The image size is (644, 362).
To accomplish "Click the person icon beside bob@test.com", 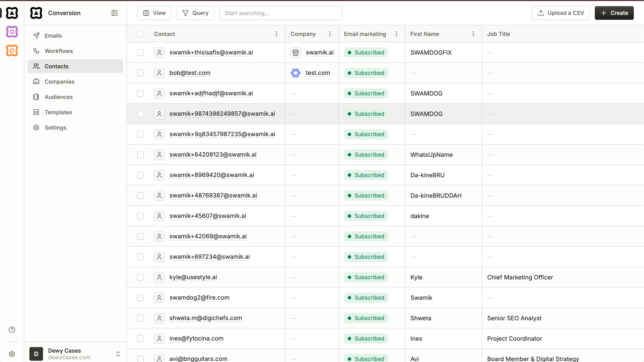I will (159, 73).
